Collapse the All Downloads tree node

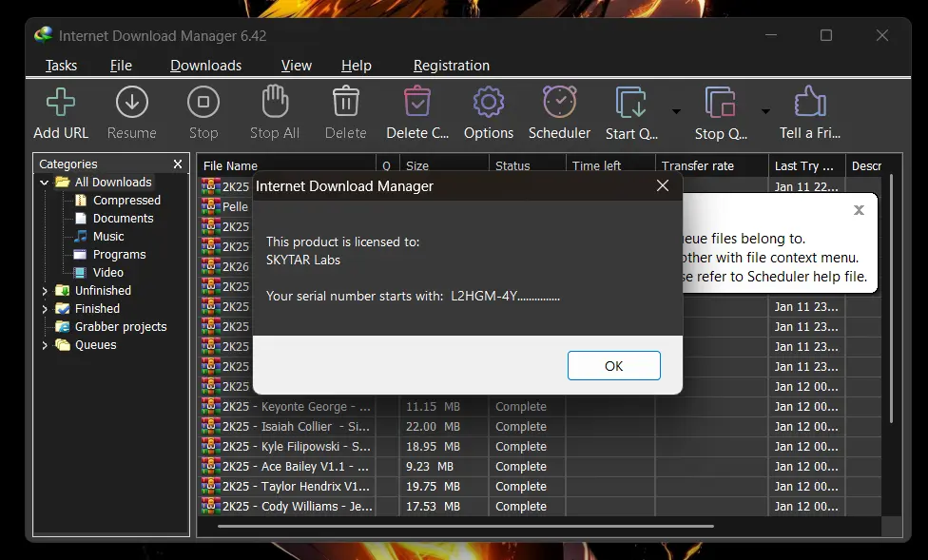(45, 183)
